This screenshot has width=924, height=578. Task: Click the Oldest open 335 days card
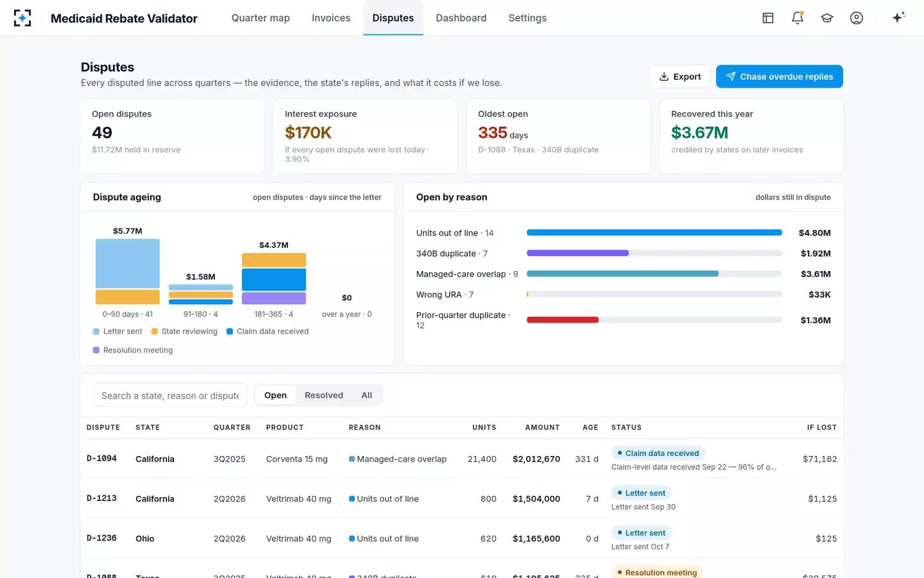pyautogui.click(x=558, y=136)
